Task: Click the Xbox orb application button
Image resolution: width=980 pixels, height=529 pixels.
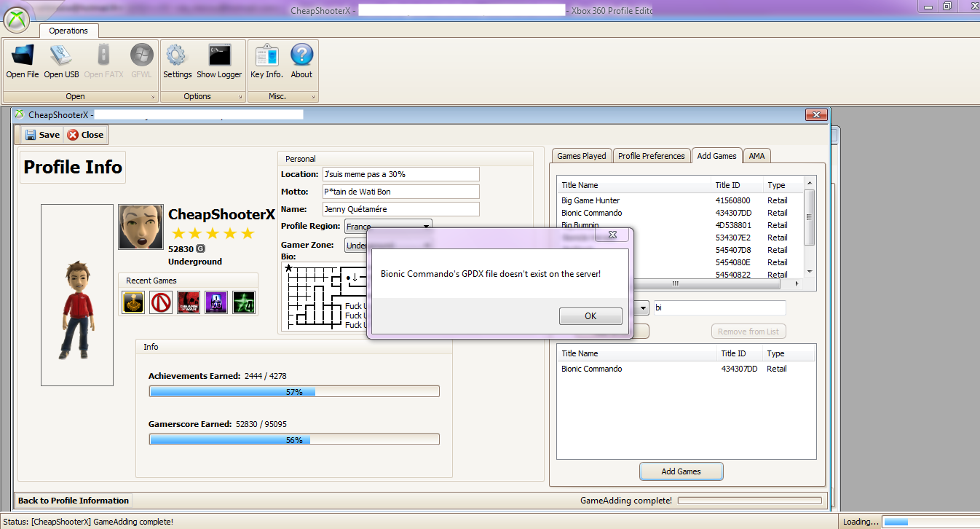Action: coord(17,20)
